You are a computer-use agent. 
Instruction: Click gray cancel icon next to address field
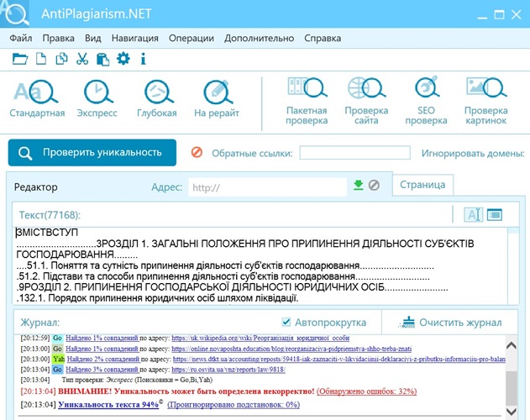(x=374, y=185)
